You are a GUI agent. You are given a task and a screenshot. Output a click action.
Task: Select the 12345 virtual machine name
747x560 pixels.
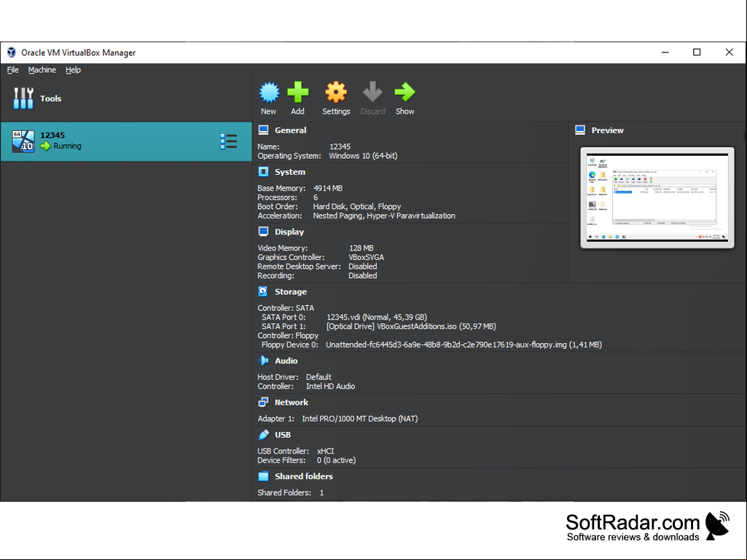click(52, 135)
